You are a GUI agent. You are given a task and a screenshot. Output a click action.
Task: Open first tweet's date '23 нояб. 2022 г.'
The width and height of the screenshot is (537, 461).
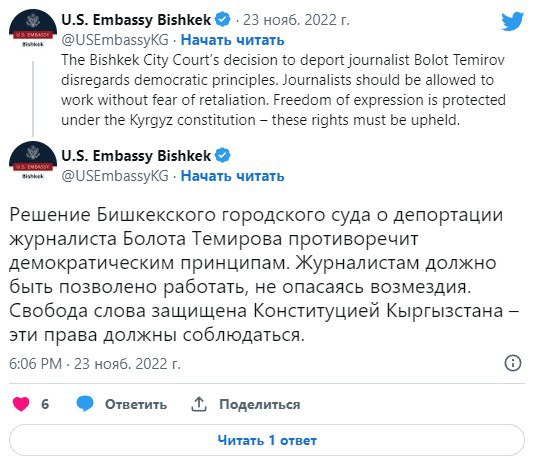296,20
